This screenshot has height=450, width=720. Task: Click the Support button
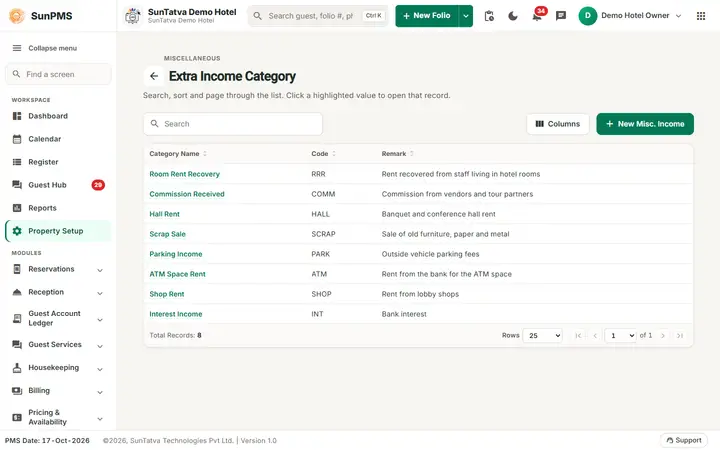pyautogui.click(x=684, y=440)
